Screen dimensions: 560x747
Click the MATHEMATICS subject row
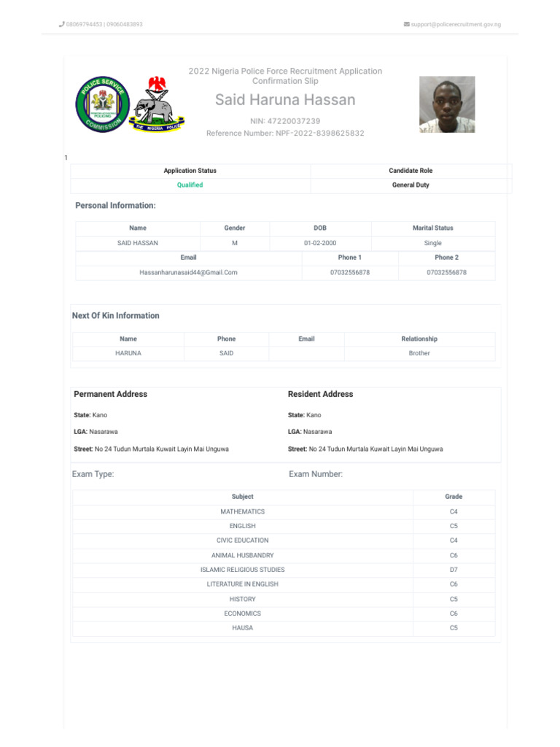click(x=284, y=511)
